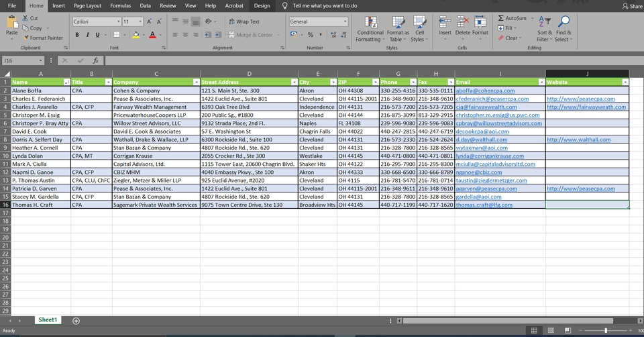Screen dimensions: 644x337
Task: Click thomas.craft@lfg.com email link
Action: point(484,205)
